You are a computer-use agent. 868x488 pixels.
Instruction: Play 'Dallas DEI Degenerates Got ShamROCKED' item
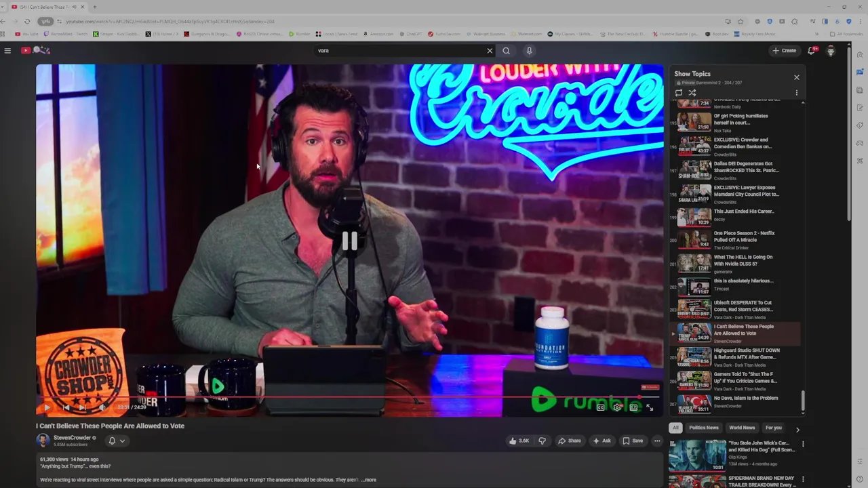pos(736,169)
